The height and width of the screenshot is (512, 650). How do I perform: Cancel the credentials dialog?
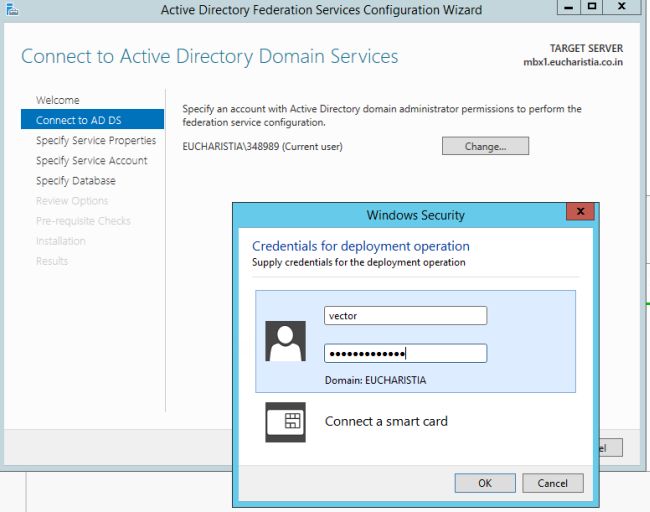click(552, 483)
